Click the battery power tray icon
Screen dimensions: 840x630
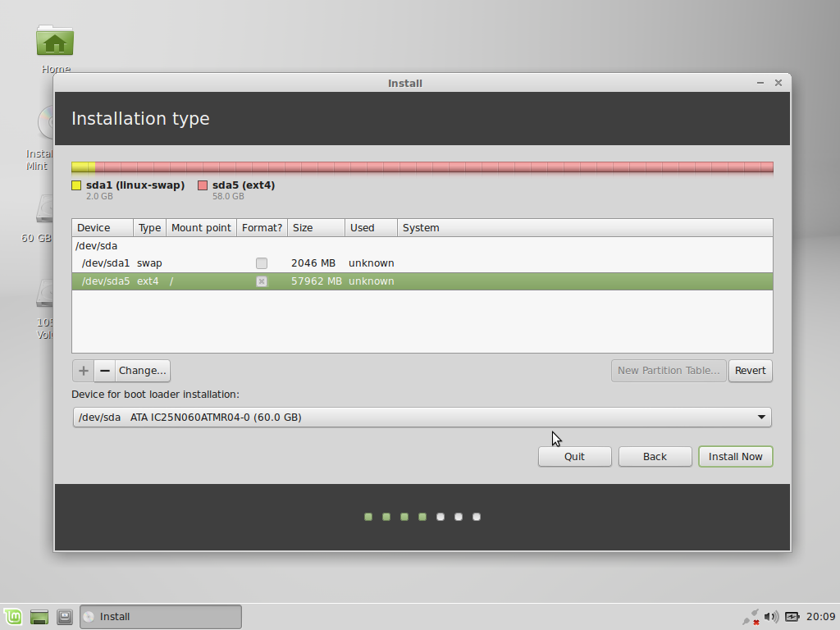[x=792, y=617]
